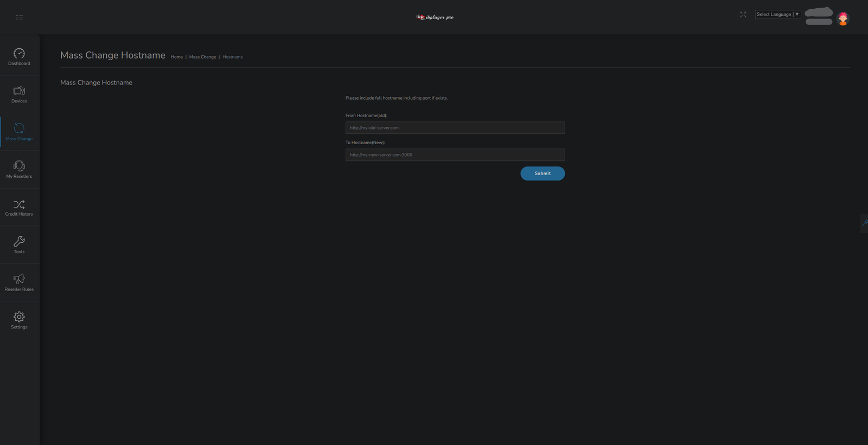Image resolution: width=868 pixels, height=445 pixels.
Task: Focus the From Hostname(old) input field
Action: pos(455,128)
